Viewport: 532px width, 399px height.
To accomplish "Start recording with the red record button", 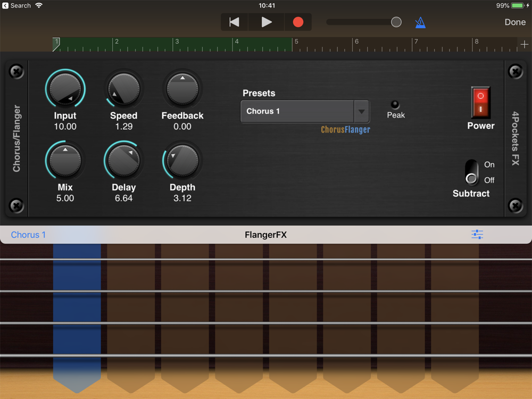I will tap(298, 22).
